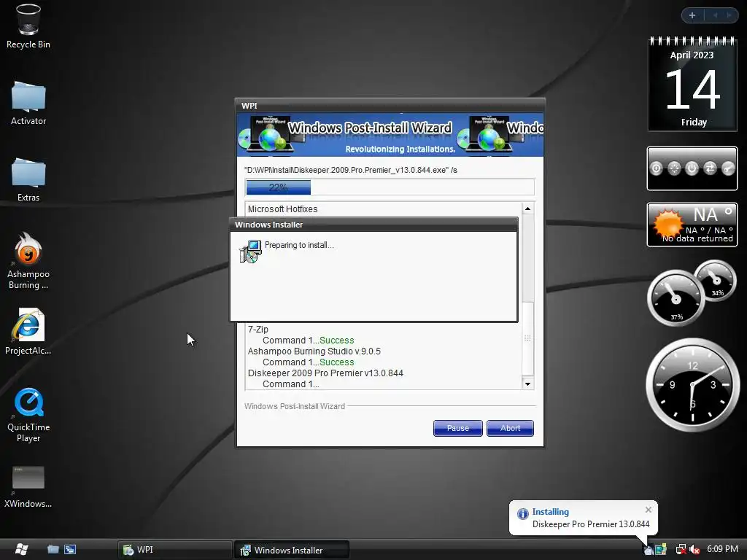Launch QuickTime Player desktop shortcut
This screenshot has width=747, height=560.
[28, 415]
